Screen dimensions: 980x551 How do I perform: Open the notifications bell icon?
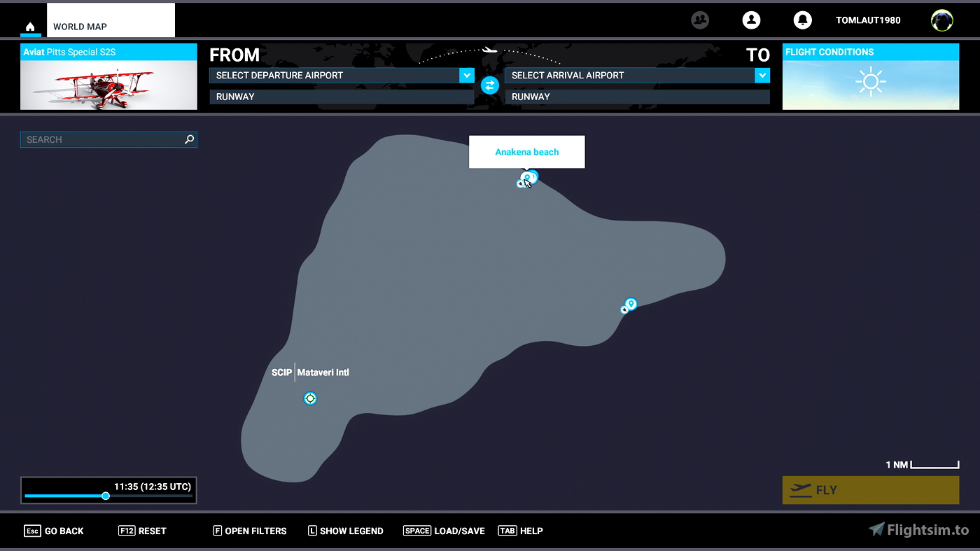[802, 20]
